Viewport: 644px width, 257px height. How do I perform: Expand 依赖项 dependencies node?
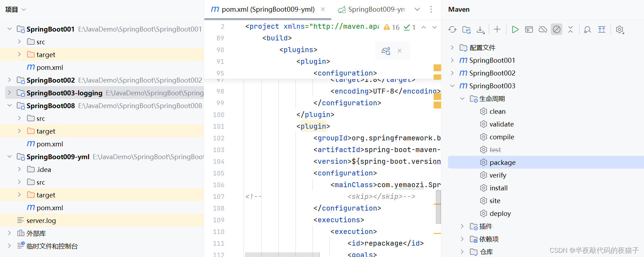462,239
